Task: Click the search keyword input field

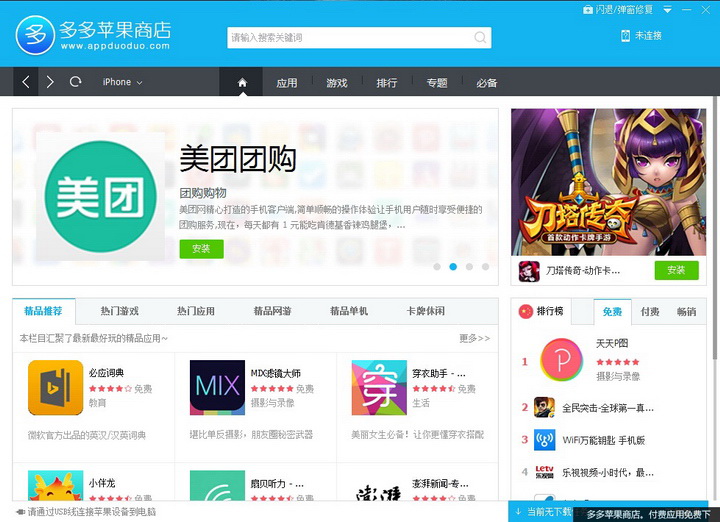Action: [350, 38]
